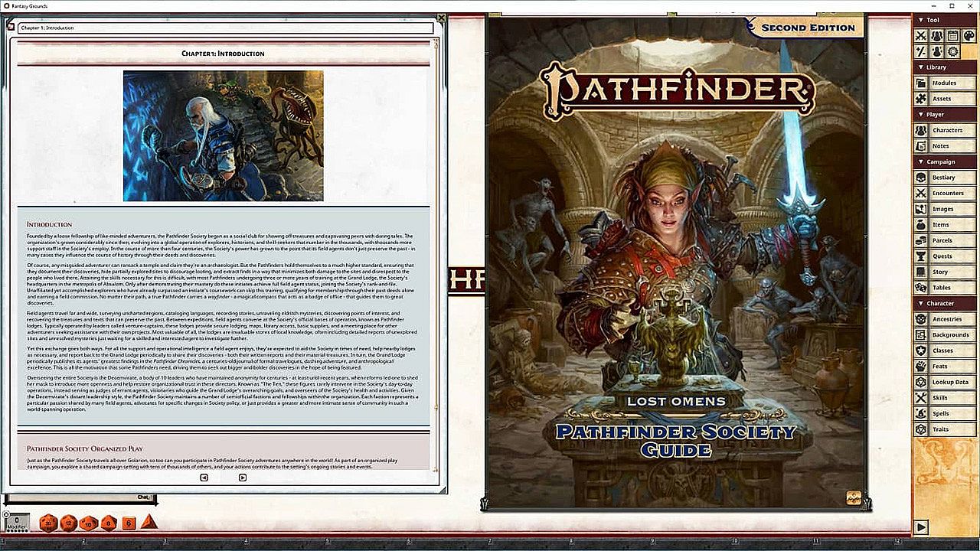The width and height of the screenshot is (980, 551).
Task: Click the Introduction section heading
Action: 49,224
